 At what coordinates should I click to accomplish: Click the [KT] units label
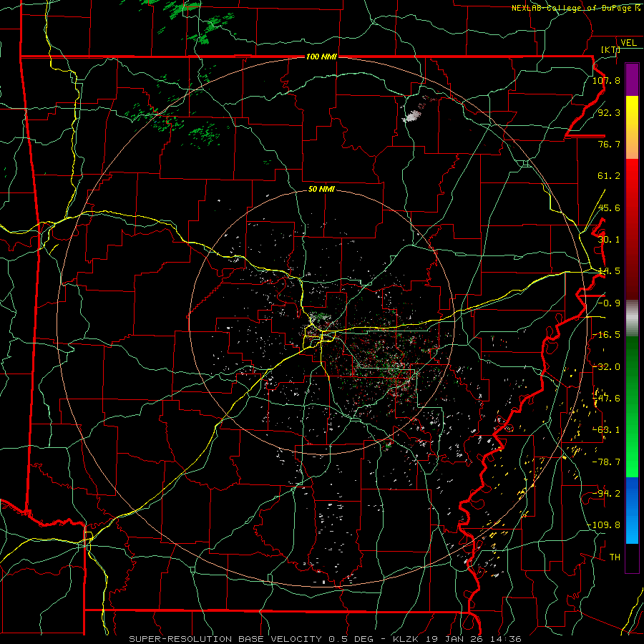611,49
